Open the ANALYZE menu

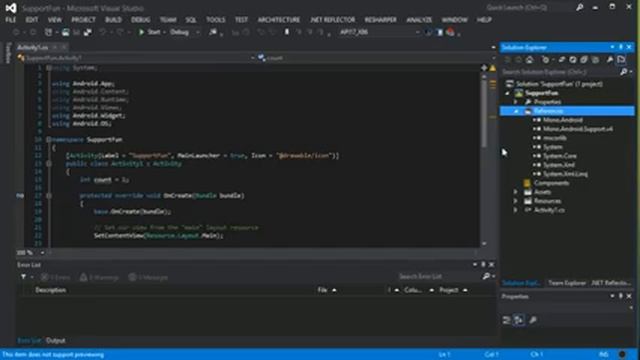[x=419, y=20]
